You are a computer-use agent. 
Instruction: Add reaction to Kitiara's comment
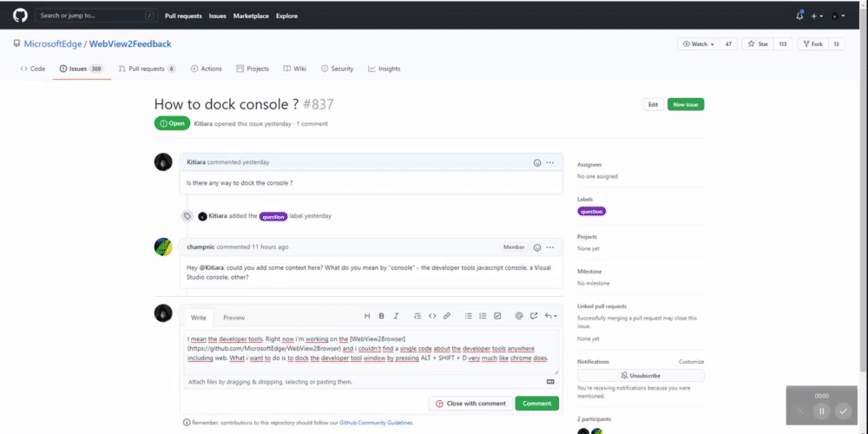coord(537,163)
